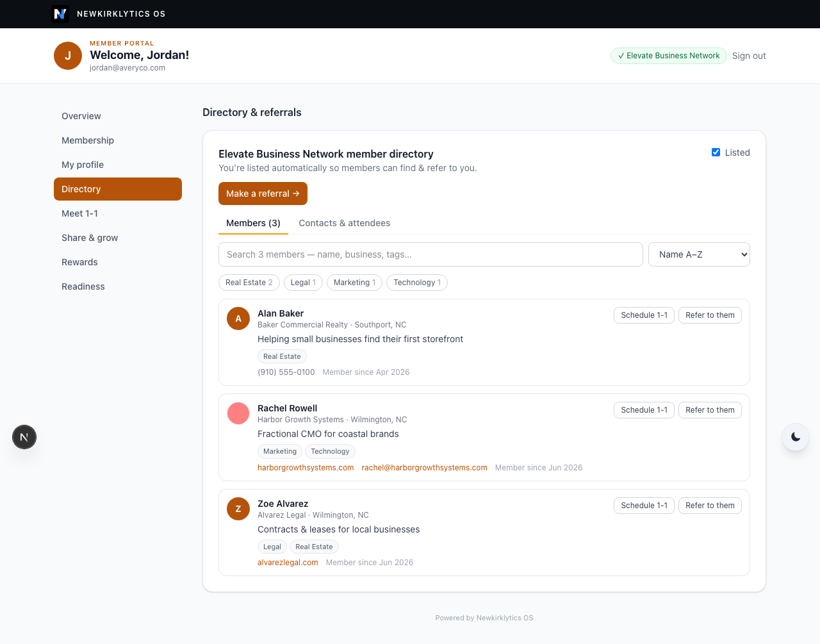Go to My profile section
The width and height of the screenshot is (820, 644).
[118, 165]
